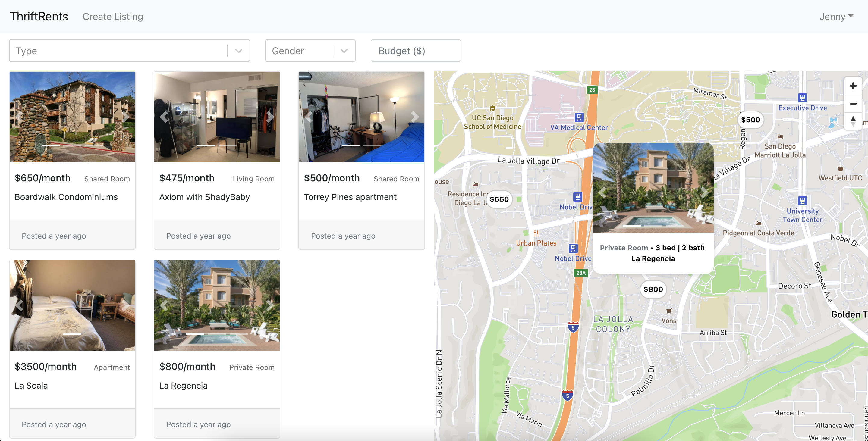Jump to second slide indicator on Torrey Pines photo
The image size is (868, 441).
click(x=372, y=145)
